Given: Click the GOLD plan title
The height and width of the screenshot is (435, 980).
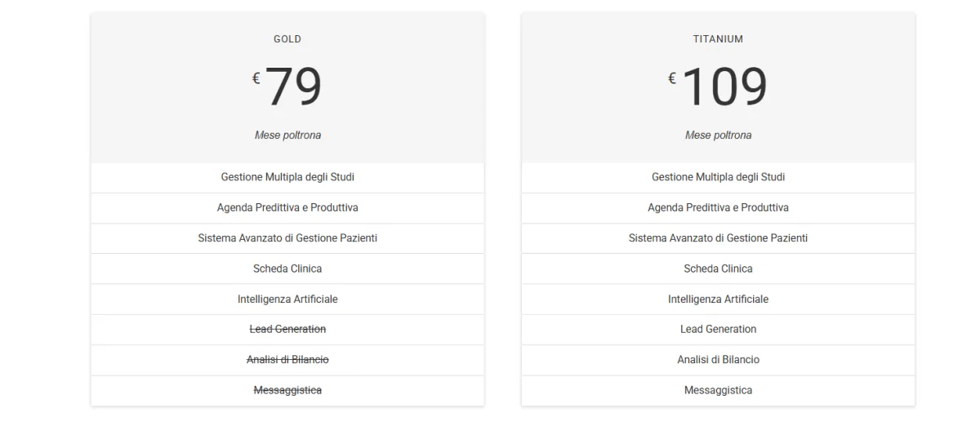Looking at the screenshot, I should coord(287,39).
